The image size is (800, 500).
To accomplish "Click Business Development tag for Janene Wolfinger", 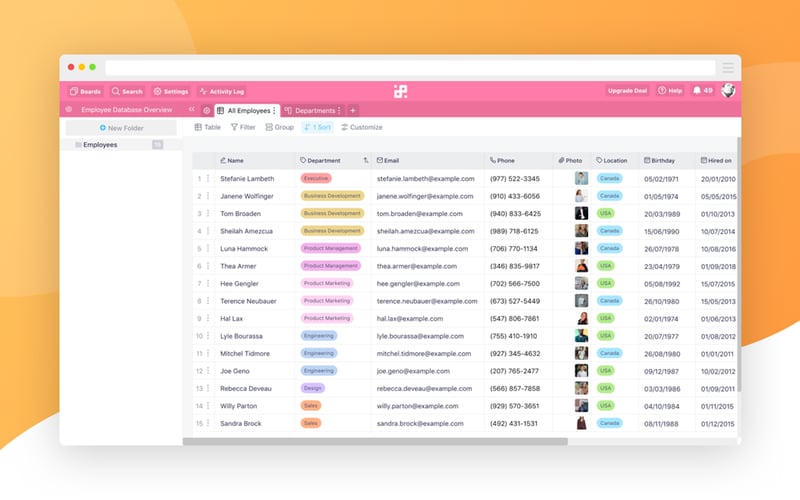I will tap(332, 196).
